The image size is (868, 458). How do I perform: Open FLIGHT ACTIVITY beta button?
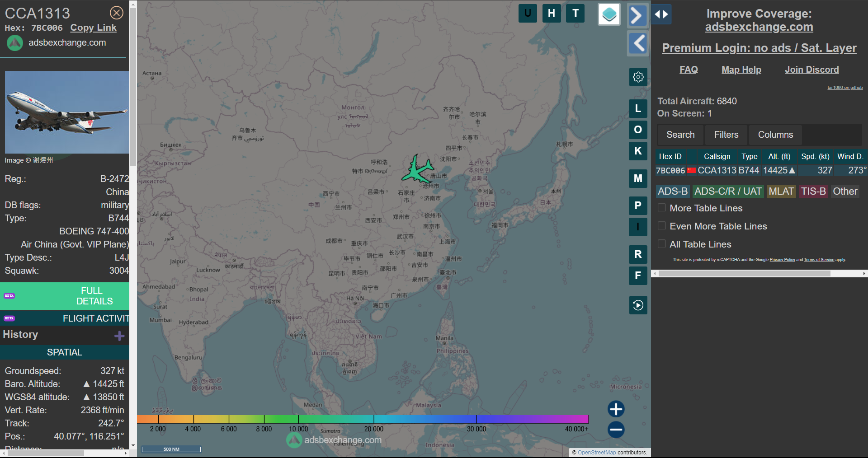click(x=65, y=318)
